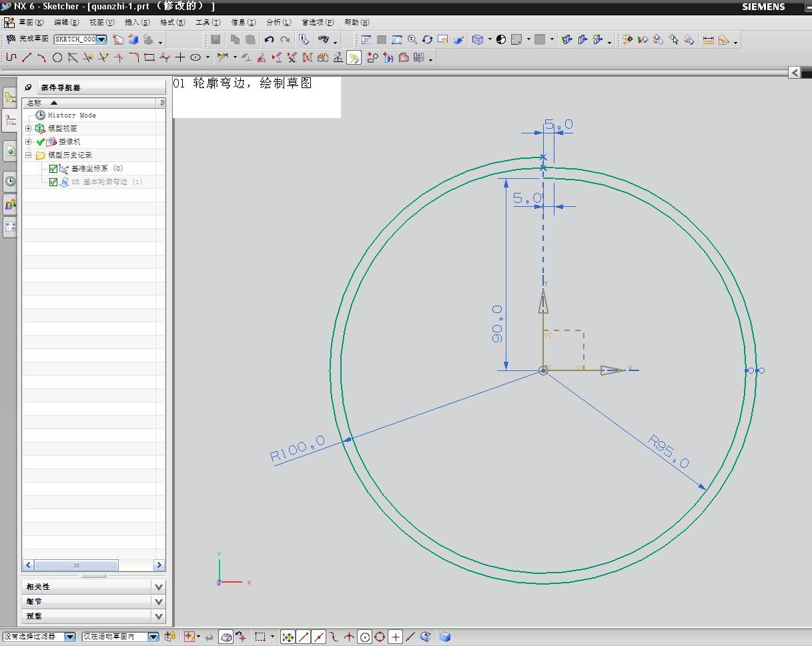Uncheck the SB 基本轮廓弯边 (1) checkbox
The width and height of the screenshot is (812, 646).
pos(53,182)
